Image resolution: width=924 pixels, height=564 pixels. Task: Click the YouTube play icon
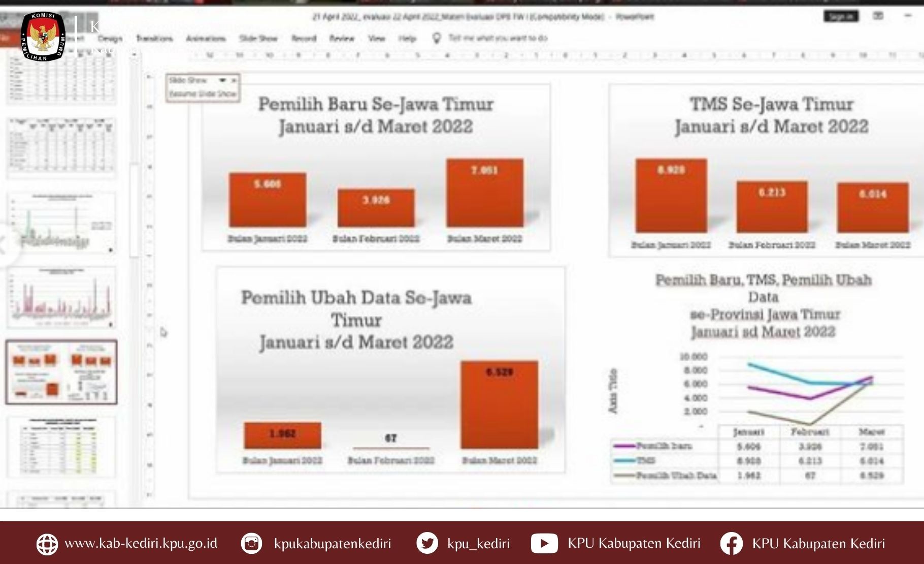click(544, 543)
